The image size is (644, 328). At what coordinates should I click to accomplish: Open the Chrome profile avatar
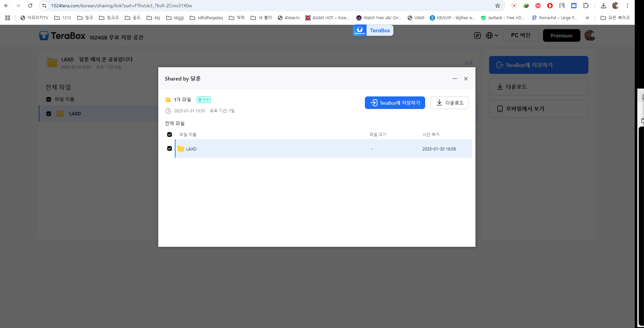(616, 6)
